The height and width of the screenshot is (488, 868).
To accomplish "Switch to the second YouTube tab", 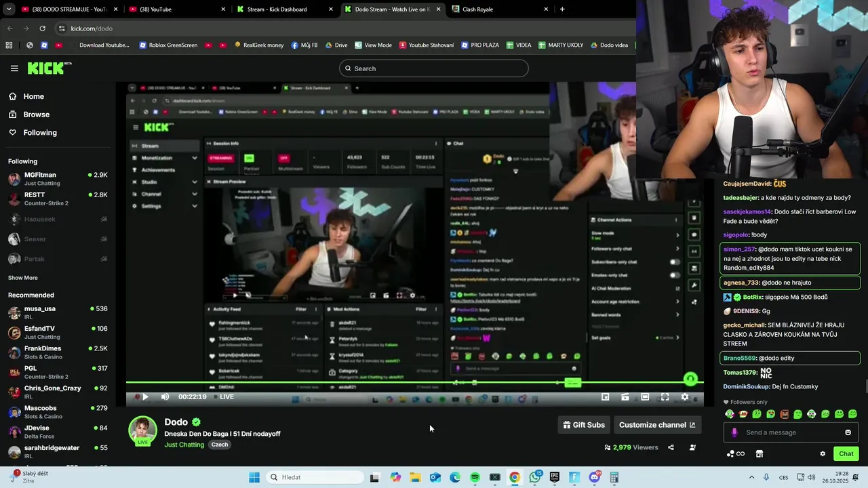I will click(177, 9).
